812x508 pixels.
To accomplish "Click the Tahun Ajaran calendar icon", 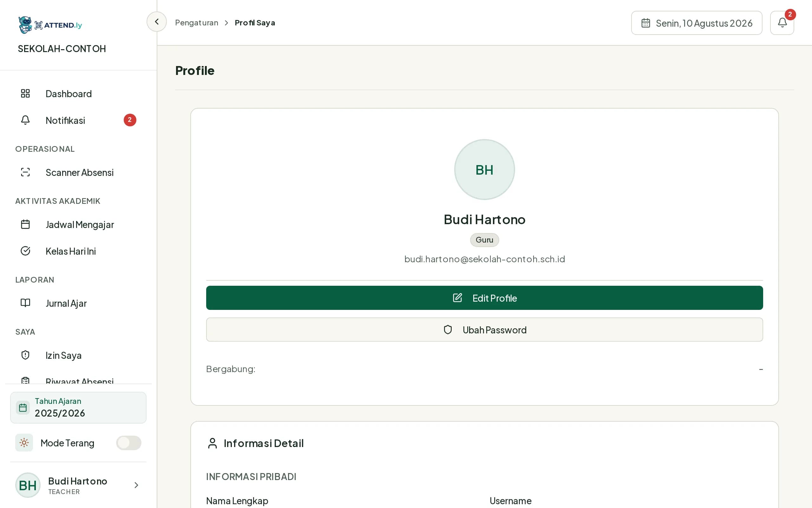I will [x=23, y=408].
